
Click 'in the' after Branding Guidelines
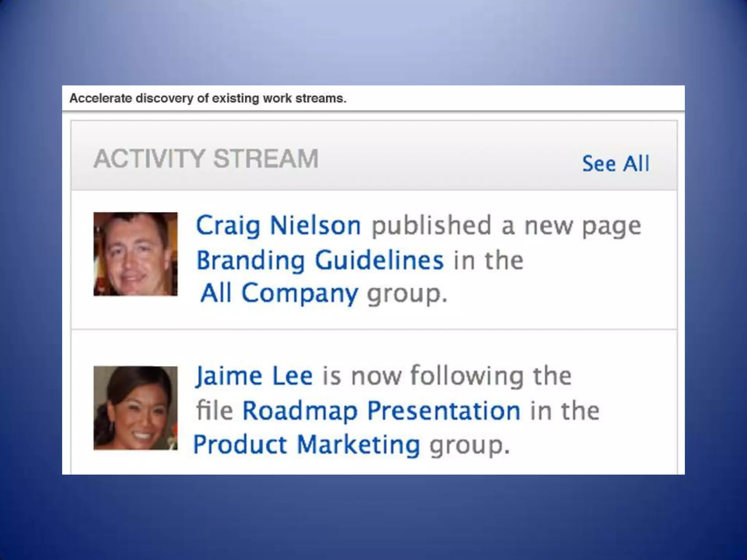tap(488, 260)
